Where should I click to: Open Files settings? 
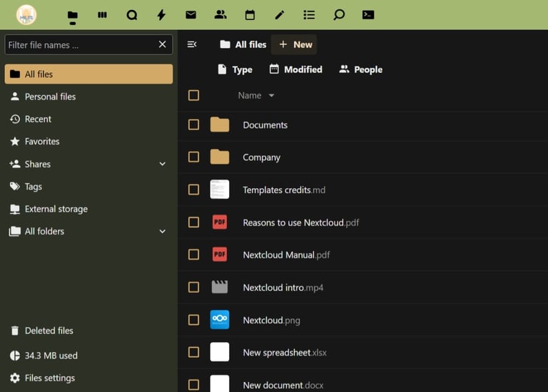click(x=49, y=378)
